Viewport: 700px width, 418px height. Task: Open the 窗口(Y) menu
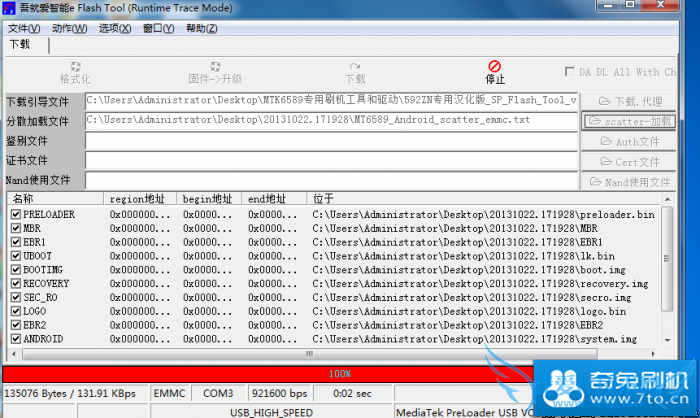pyautogui.click(x=158, y=29)
